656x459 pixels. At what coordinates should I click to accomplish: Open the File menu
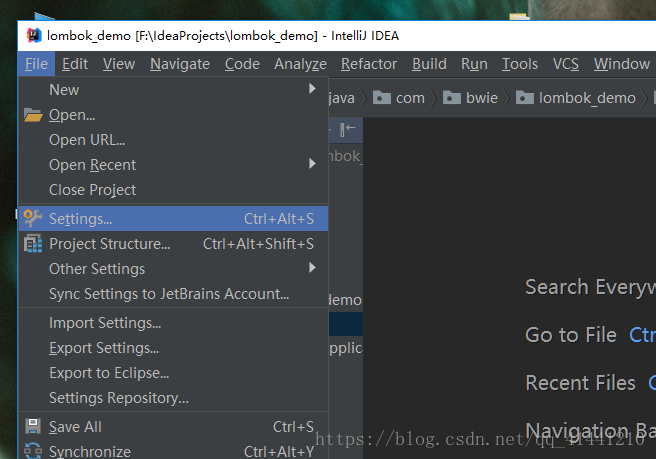click(x=36, y=64)
